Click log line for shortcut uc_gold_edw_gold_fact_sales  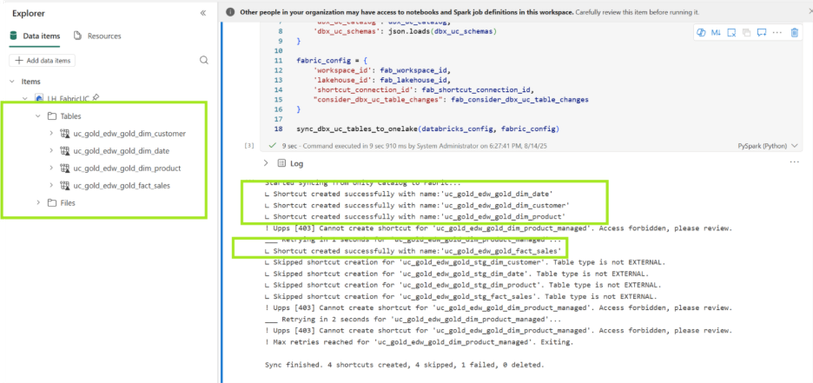(413, 251)
